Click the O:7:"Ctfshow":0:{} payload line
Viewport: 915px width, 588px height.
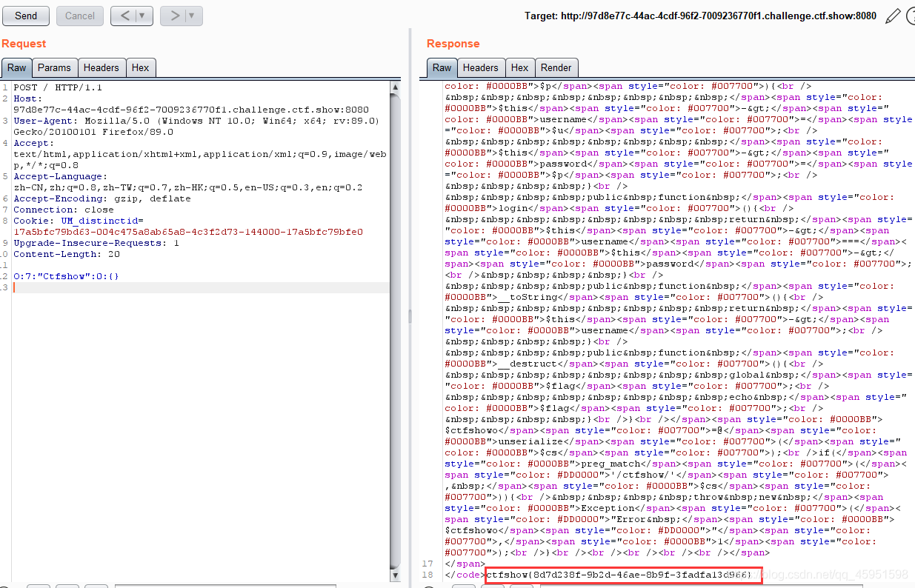[x=67, y=276]
